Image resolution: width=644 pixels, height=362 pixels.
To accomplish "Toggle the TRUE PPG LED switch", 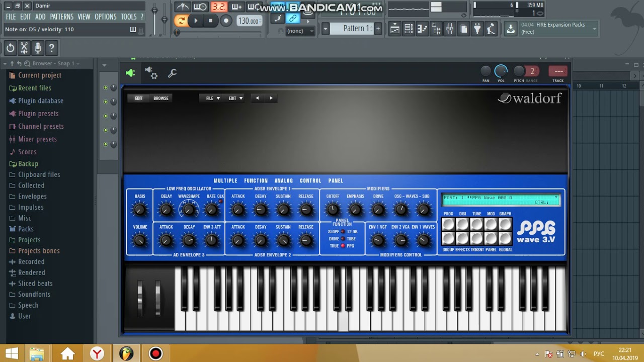I will coord(343,246).
